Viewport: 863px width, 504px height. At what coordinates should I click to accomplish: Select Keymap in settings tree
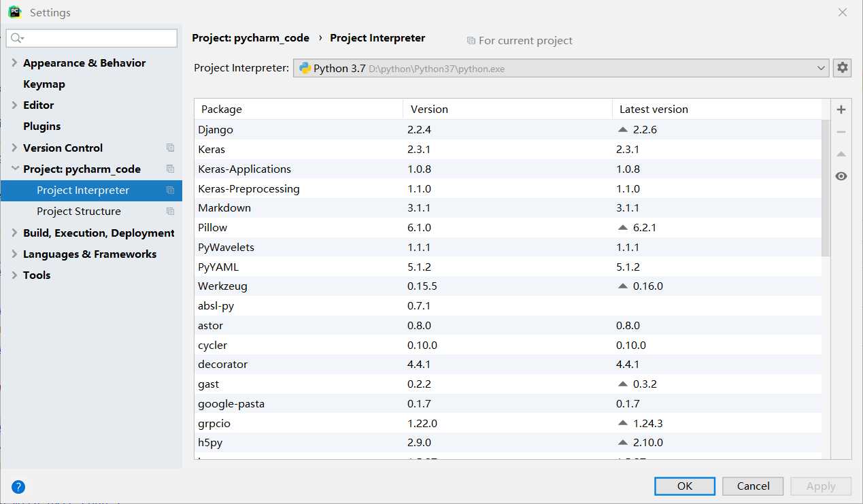coord(44,84)
